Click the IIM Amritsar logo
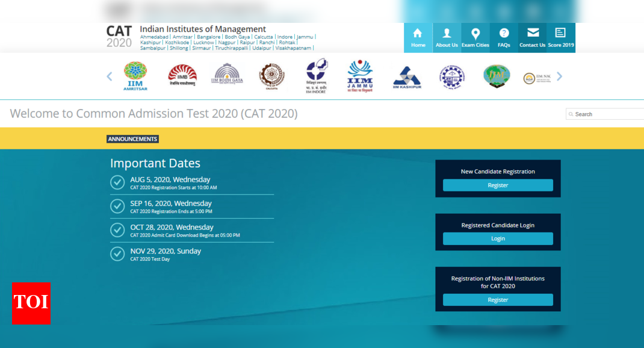644x348 pixels. [x=135, y=76]
